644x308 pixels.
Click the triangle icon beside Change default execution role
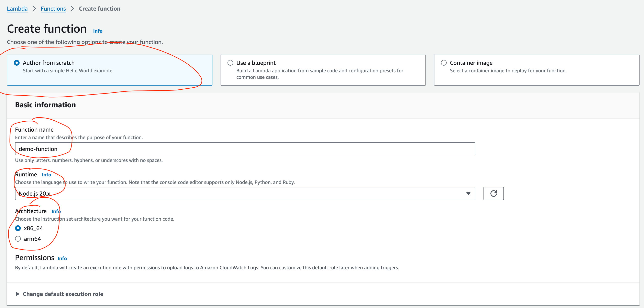point(18,294)
